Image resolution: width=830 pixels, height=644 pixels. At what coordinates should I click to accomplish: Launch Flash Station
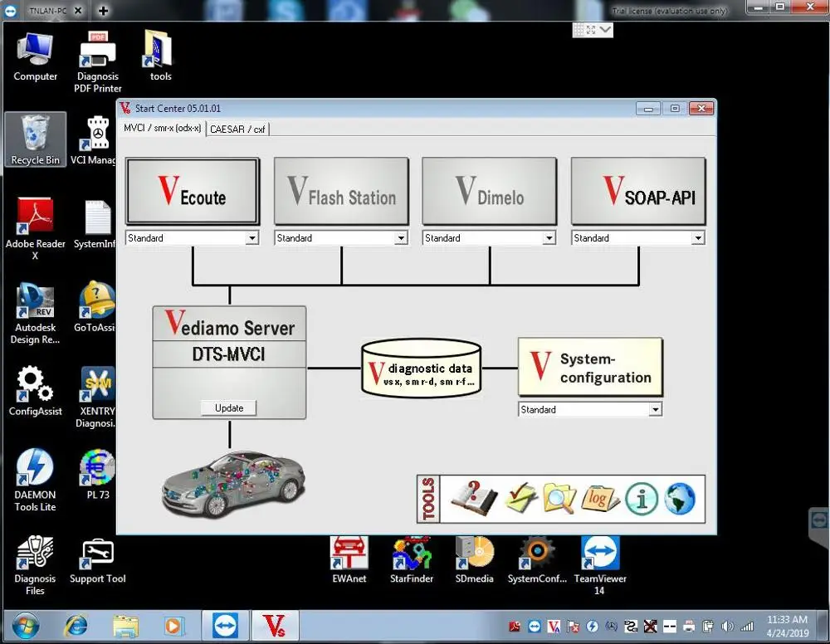(x=341, y=191)
